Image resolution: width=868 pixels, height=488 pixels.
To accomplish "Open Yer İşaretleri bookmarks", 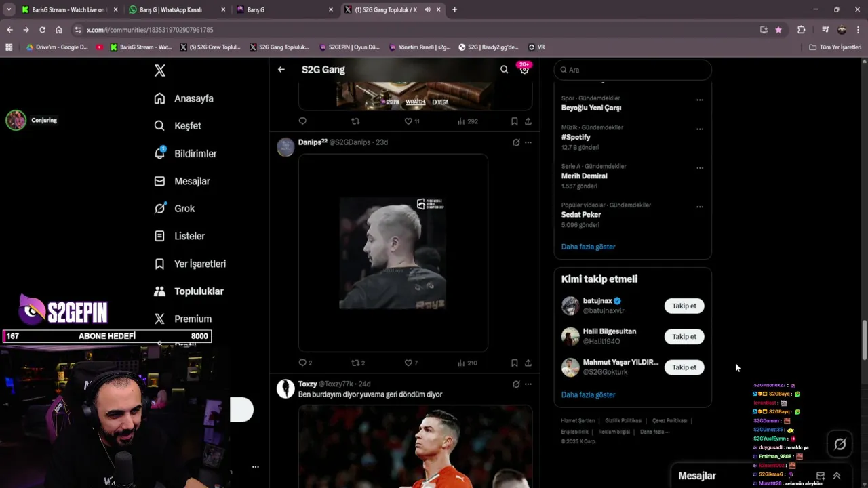I will [x=190, y=264].
